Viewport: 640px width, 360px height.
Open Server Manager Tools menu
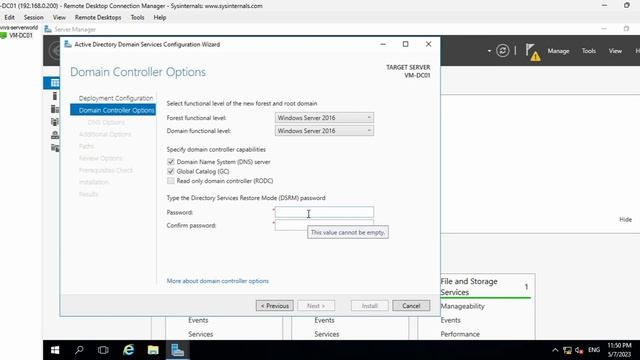point(589,51)
